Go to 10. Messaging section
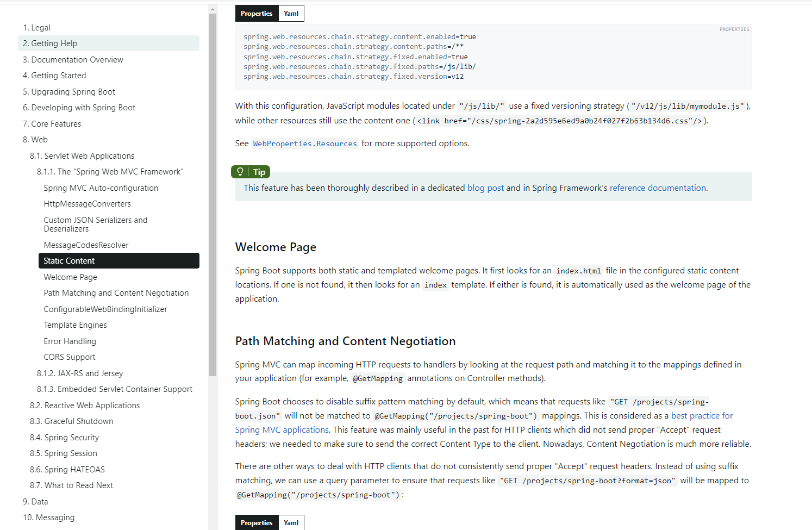812x530 pixels. 49,517
